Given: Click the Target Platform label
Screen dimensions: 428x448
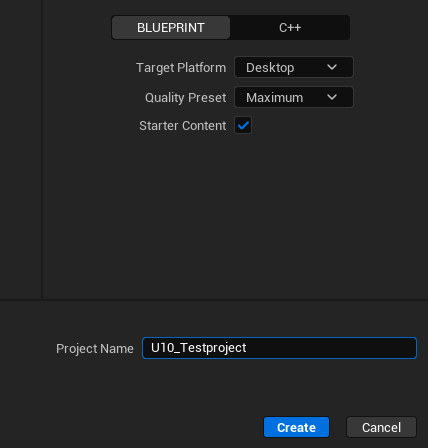Looking at the screenshot, I should [181, 68].
